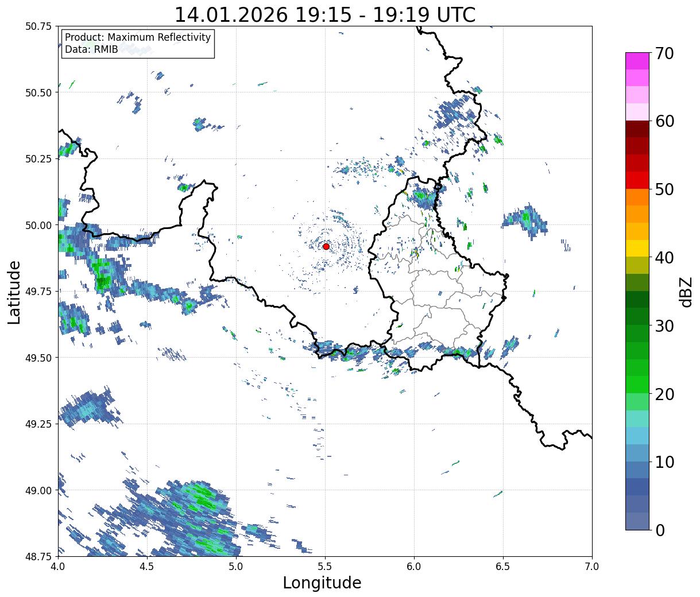
Task: Pick the orange colorbar segment below 50
Action: click(637, 197)
